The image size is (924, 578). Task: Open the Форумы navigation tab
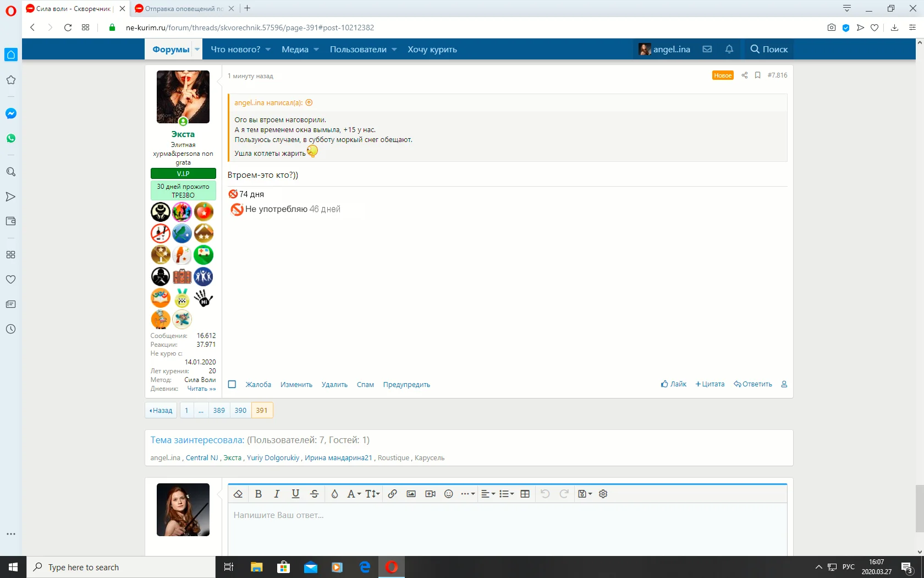click(x=170, y=49)
